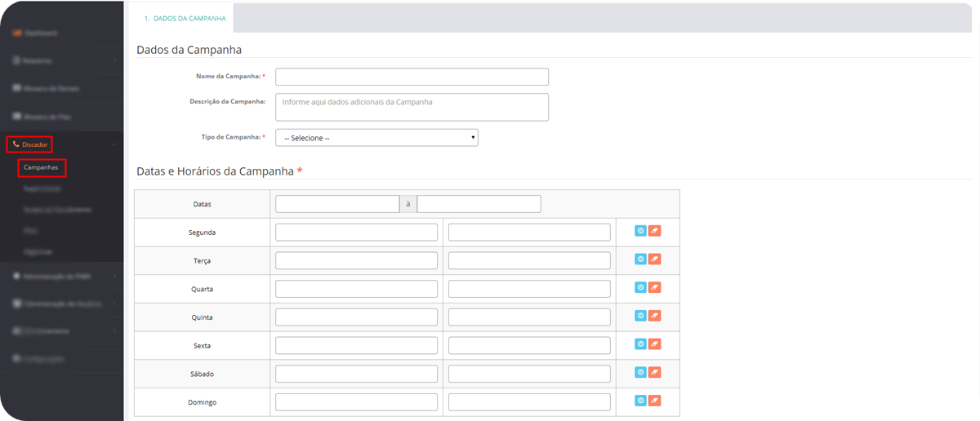The width and height of the screenshot is (980, 421).
Task: Click the start date field in Datas row
Action: pyautogui.click(x=336, y=204)
